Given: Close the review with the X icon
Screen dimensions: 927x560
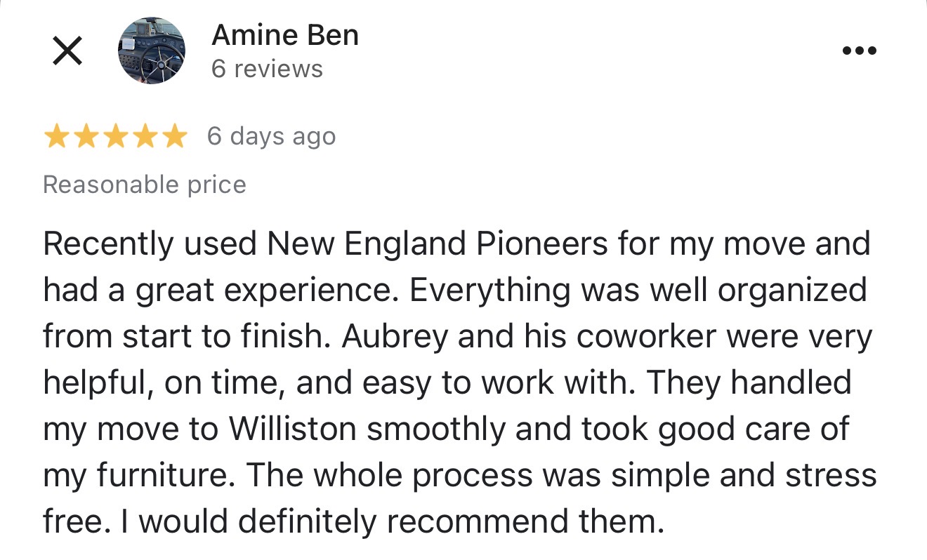Looking at the screenshot, I should pyautogui.click(x=67, y=51).
